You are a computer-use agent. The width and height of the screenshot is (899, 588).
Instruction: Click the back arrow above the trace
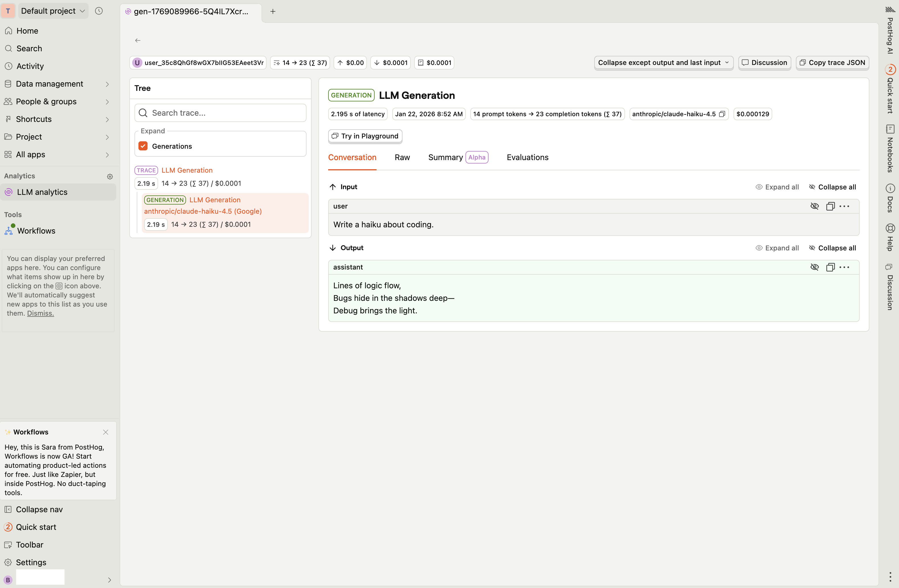[x=138, y=40]
